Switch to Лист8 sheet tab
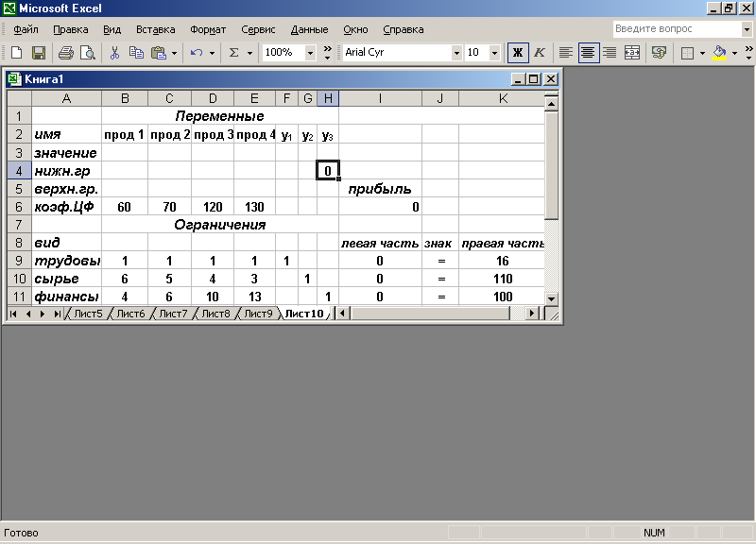The height and width of the screenshot is (544, 756). (x=215, y=314)
